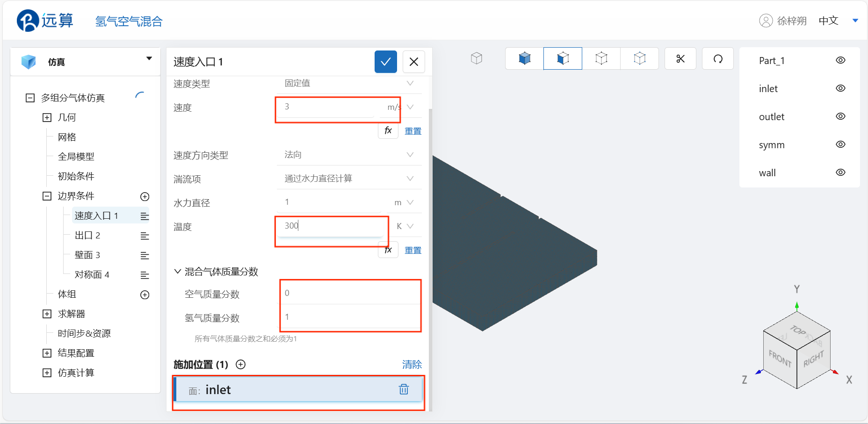Image resolution: width=868 pixels, height=424 pixels.
Task: Click the FRONT face of orientation cube
Action: (780, 359)
